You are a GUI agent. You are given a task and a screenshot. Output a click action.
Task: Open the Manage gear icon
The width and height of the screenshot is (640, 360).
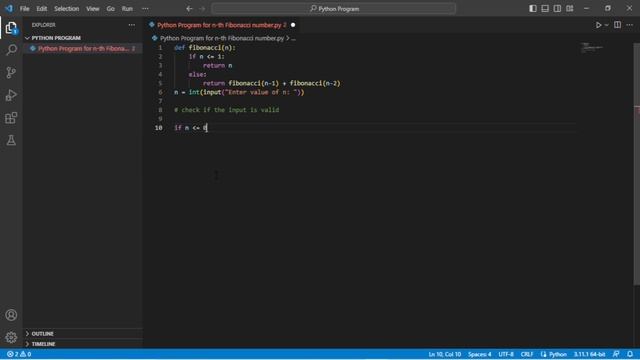11,337
